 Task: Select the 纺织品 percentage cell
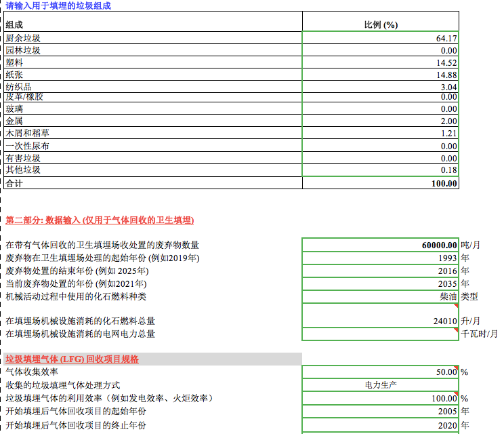coord(380,87)
